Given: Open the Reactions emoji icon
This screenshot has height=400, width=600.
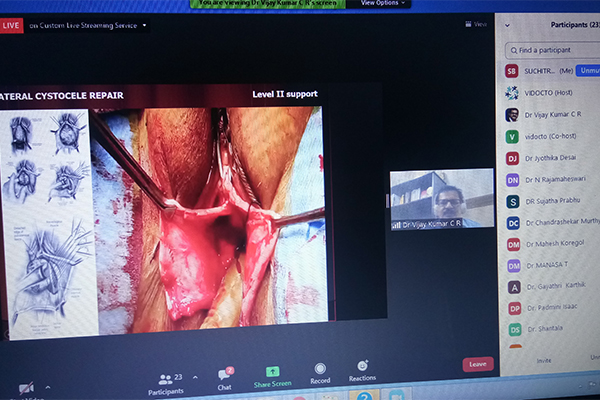Looking at the screenshot, I should coord(362,366).
